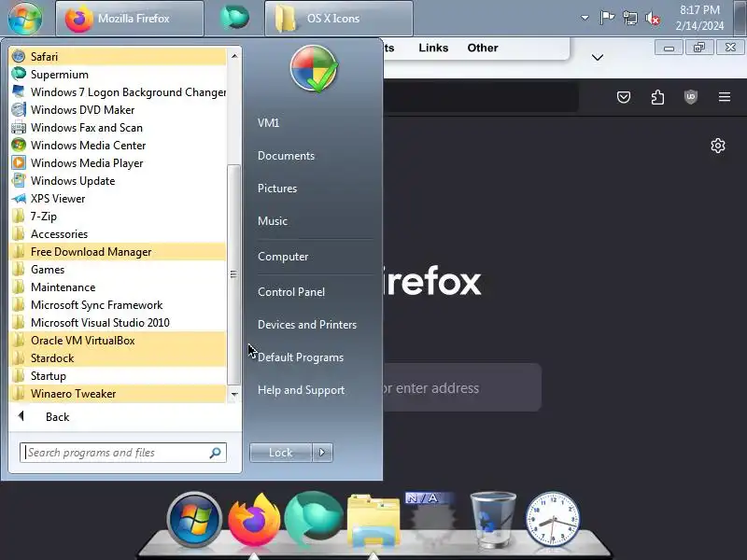Launch Supermium from the Start menu

[x=118, y=75]
